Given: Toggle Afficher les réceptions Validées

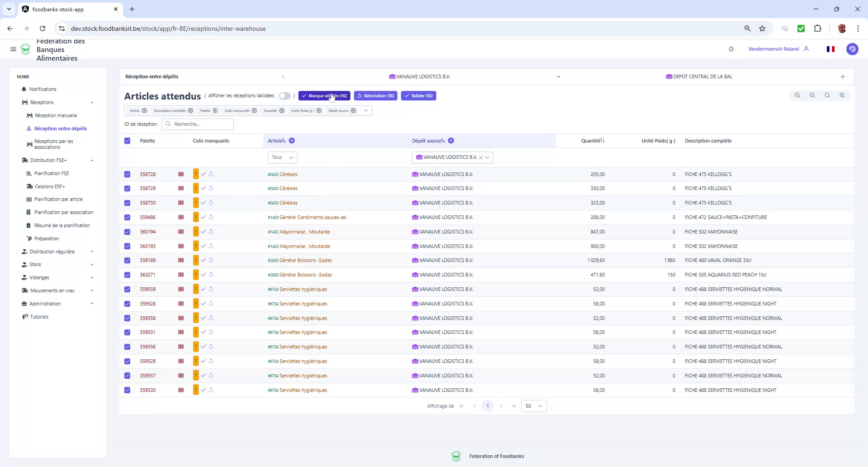Looking at the screenshot, I should coord(285,96).
